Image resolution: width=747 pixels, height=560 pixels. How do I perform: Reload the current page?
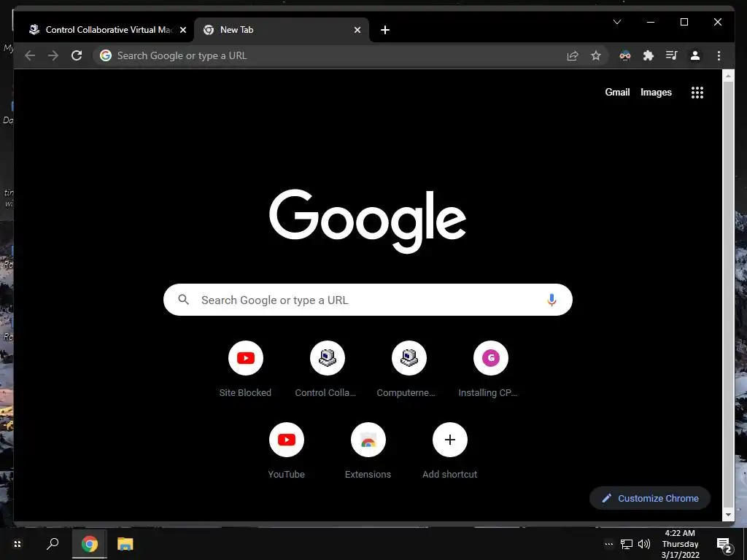[x=77, y=55]
